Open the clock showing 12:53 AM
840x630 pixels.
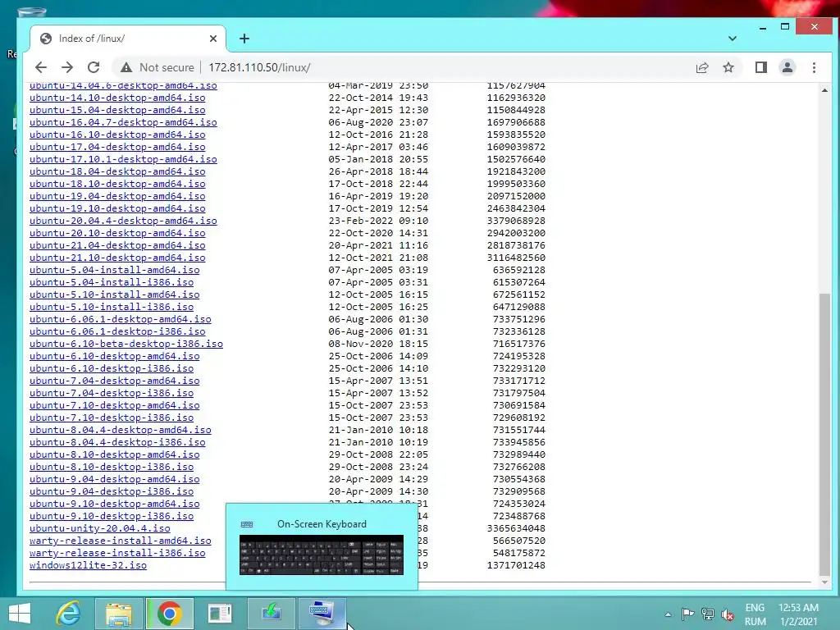(x=798, y=614)
